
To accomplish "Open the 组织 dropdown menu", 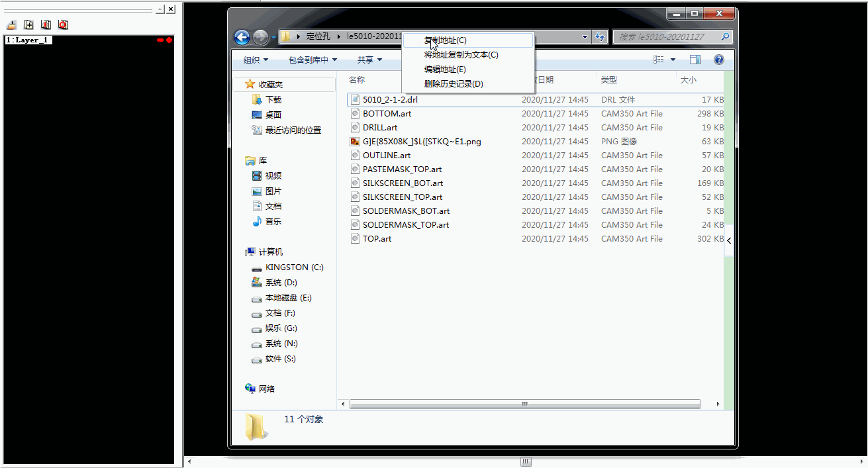I will coord(256,60).
